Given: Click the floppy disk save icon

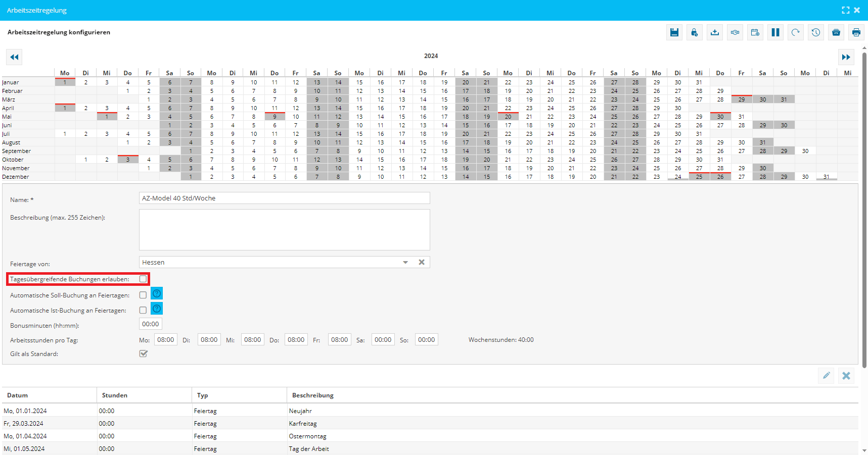Looking at the screenshot, I should [674, 32].
